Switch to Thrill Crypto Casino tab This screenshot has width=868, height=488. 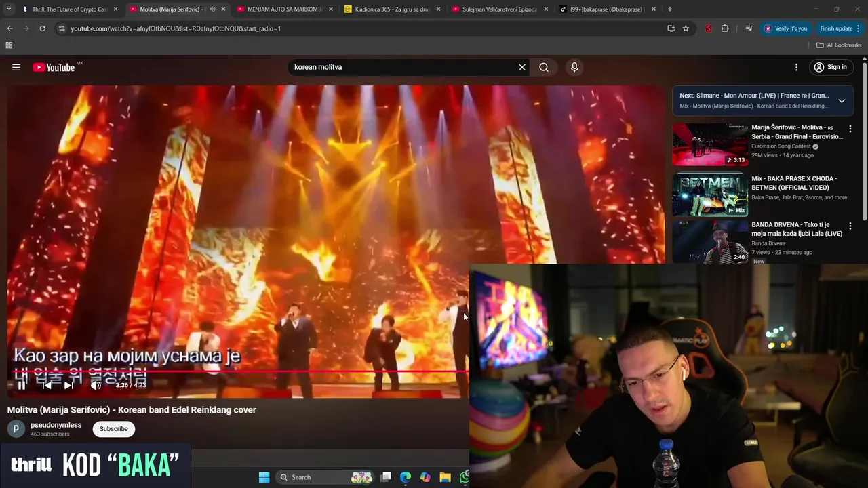pos(69,9)
